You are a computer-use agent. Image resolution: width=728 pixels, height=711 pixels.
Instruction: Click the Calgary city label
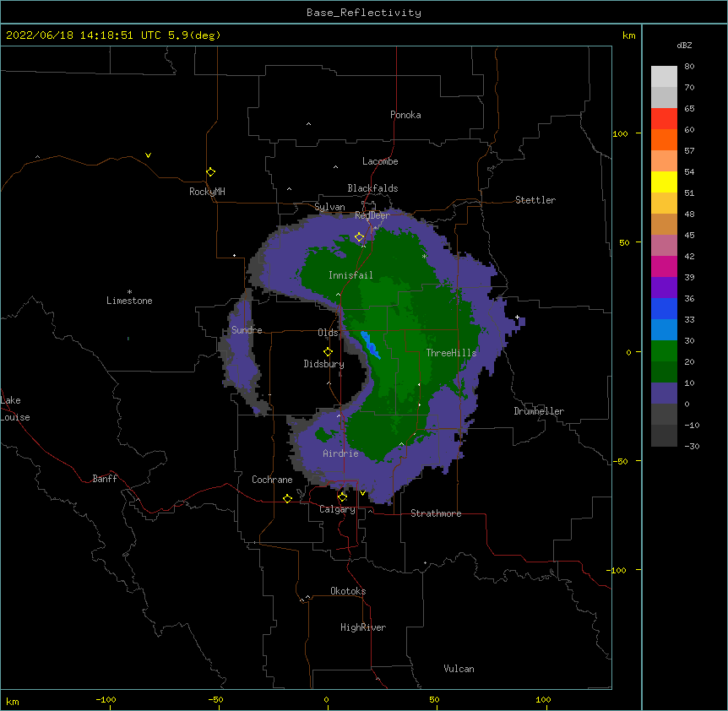tap(338, 509)
